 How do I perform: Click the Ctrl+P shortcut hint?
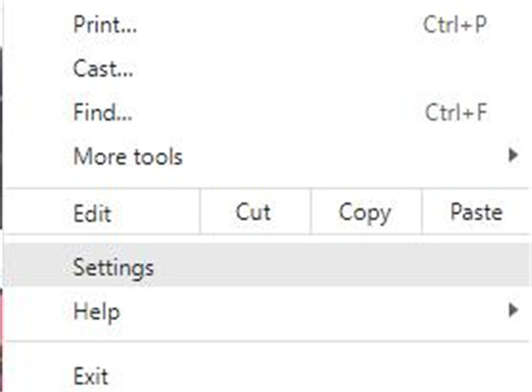click(x=454, y=24)
